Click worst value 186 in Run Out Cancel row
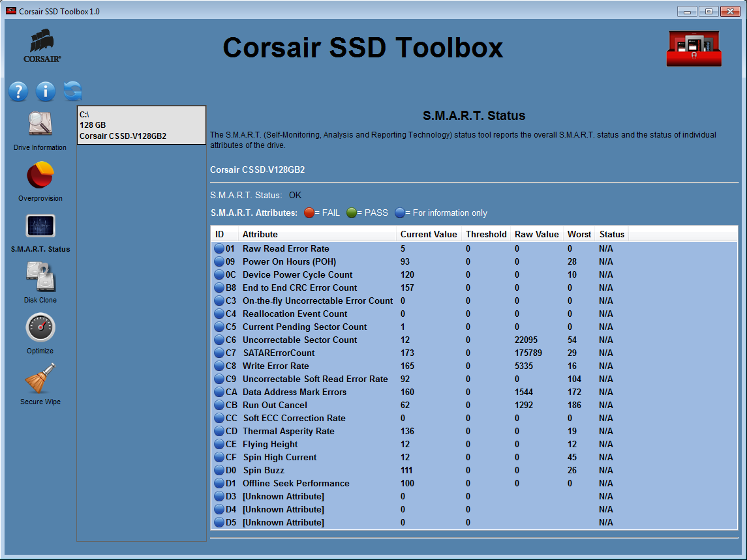The image size is (747, 560). pos(575,405)
